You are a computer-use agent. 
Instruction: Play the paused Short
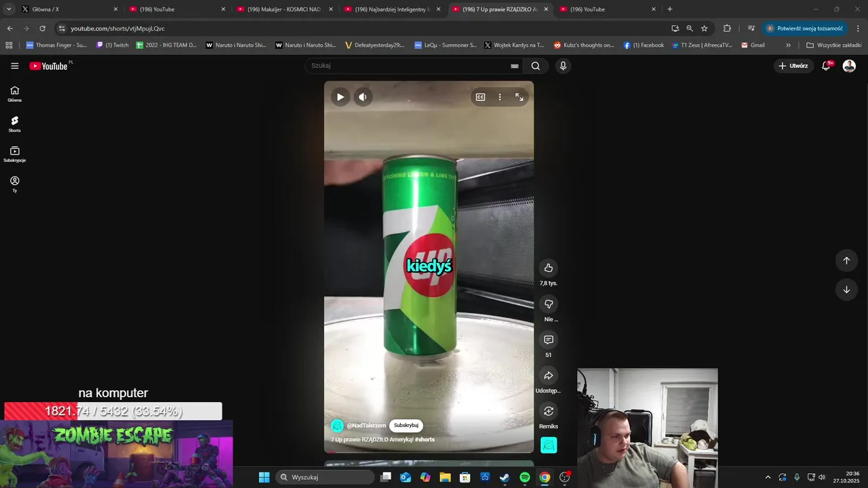[x=340, y=97]
